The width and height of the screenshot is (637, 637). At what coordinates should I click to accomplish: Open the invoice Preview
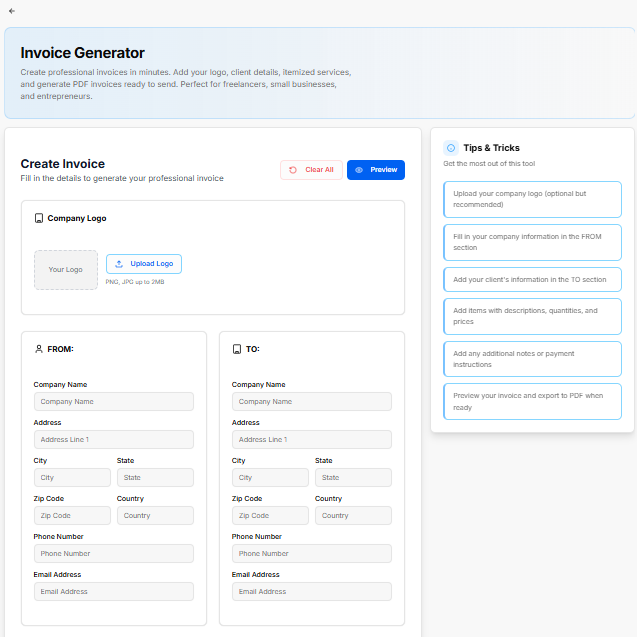click(376, 170)
